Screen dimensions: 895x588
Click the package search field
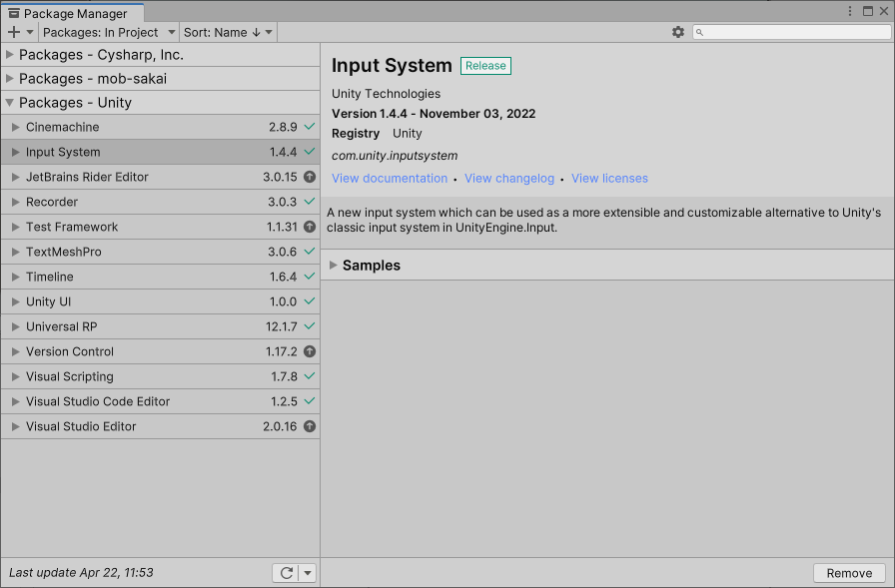(792, 32)
